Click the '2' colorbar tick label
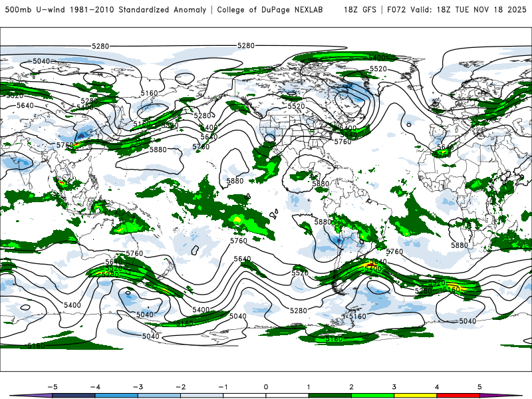Image resolution: width=532 pixels, height=399 pixels. click(x=352, y=387)
